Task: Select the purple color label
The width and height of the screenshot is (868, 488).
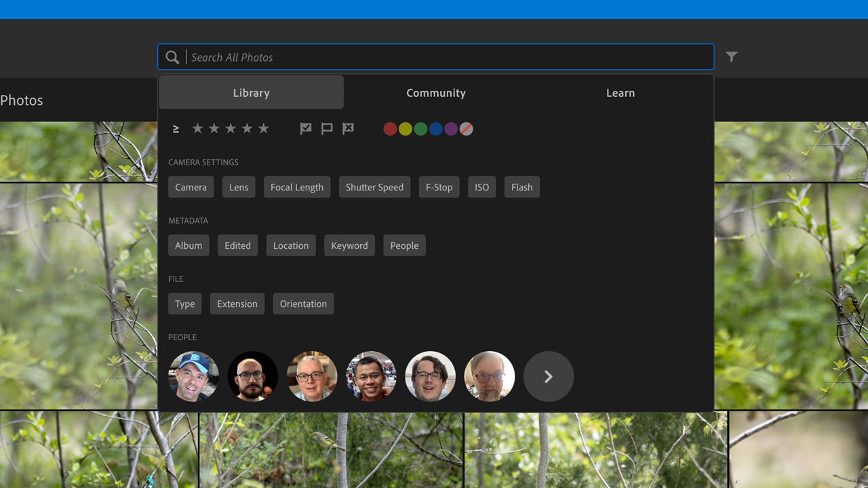Action: click(x=451, y=129)
